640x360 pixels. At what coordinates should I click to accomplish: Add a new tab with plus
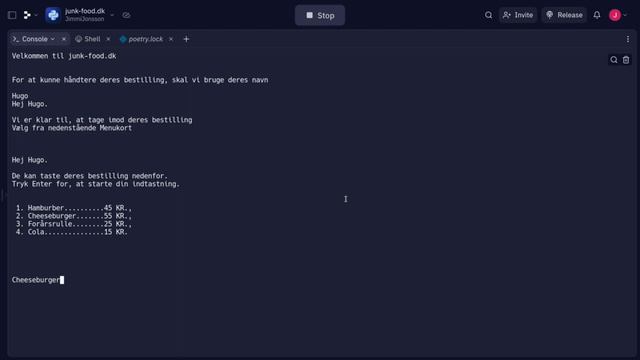click(x=186, y=39)
